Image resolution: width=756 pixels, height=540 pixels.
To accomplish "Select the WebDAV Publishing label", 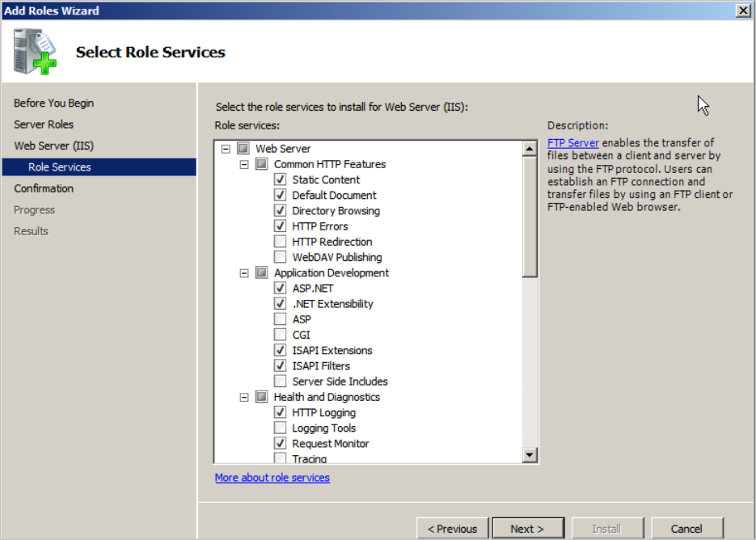I will pyautogui.click(x=336, y=257).
